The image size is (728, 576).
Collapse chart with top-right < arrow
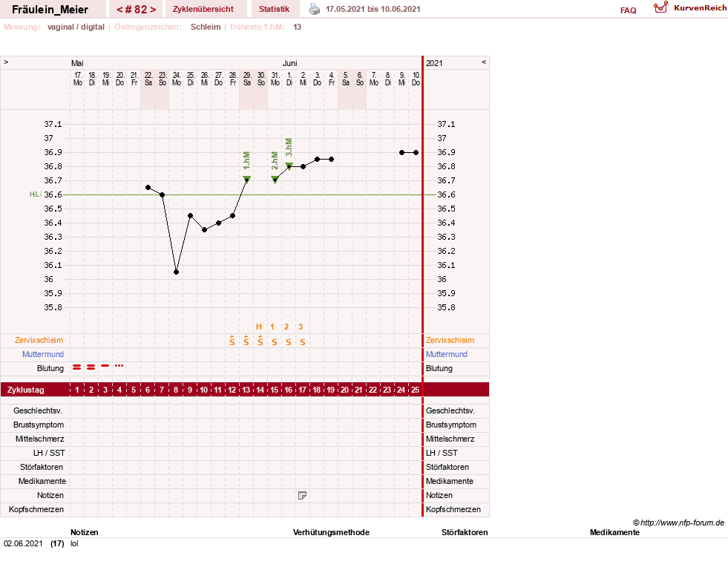coord(484,62)
